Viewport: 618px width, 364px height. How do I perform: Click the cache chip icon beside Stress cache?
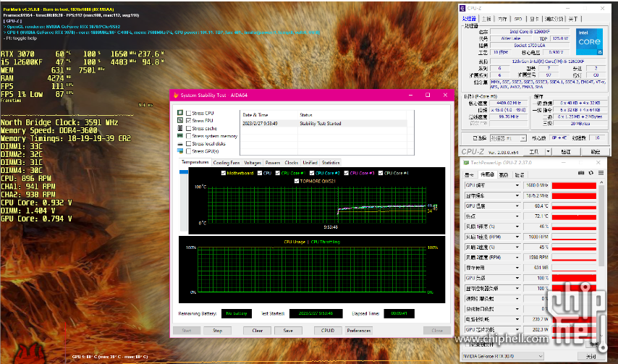180,128
